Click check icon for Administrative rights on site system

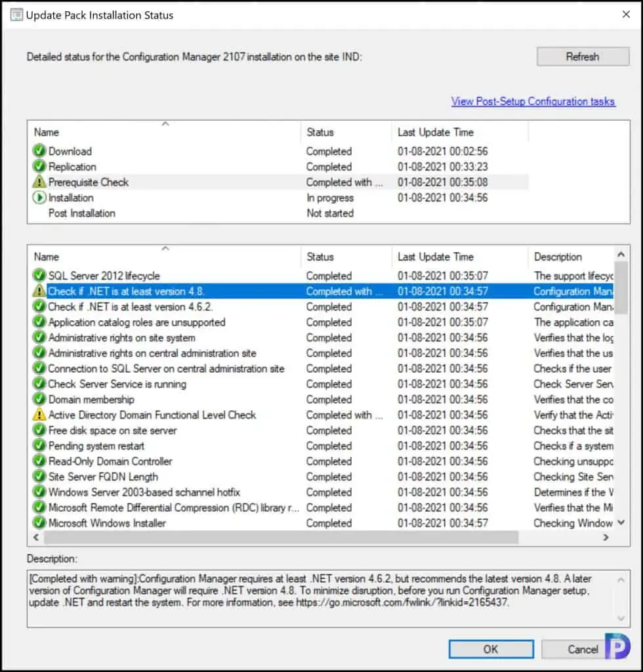click(39, 337)
